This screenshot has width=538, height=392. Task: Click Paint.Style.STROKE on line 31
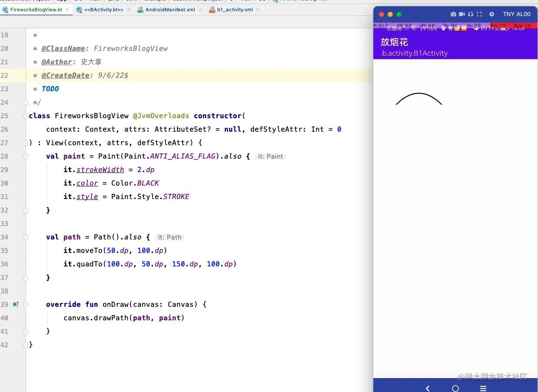150,196
